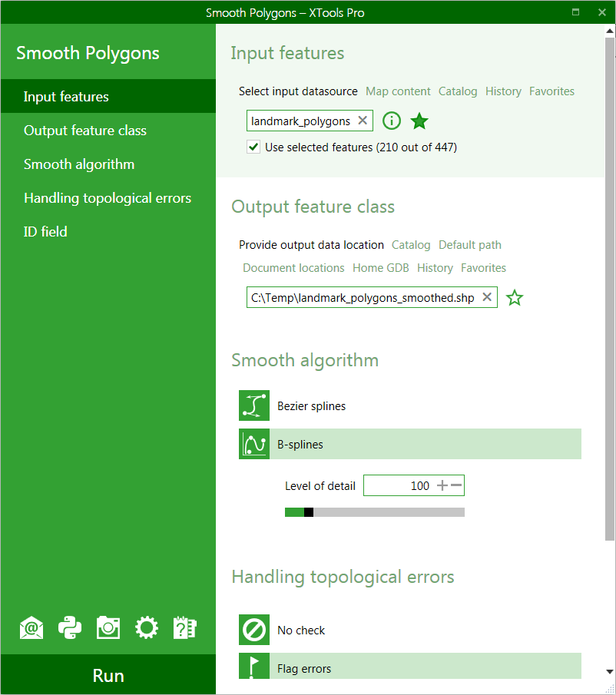
Task: Open the Map content datasource link
Action: coord(398,91)
